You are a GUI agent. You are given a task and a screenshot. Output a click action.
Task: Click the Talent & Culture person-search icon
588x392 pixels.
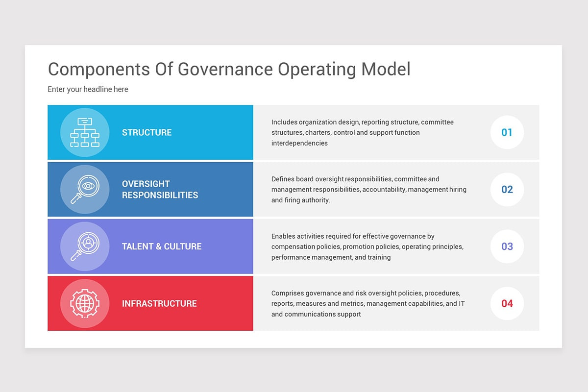(85, 246)
